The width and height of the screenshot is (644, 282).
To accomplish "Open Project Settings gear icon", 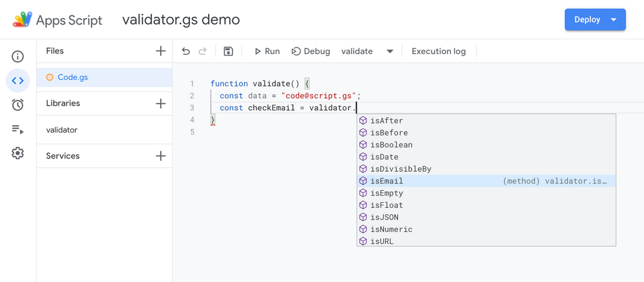I will pyautogui.click(x=18, y=153).
